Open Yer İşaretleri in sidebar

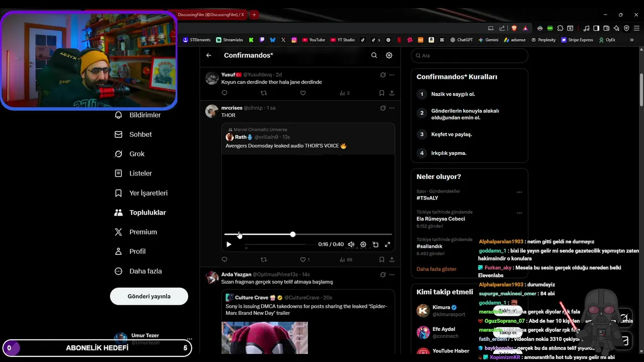148,193
